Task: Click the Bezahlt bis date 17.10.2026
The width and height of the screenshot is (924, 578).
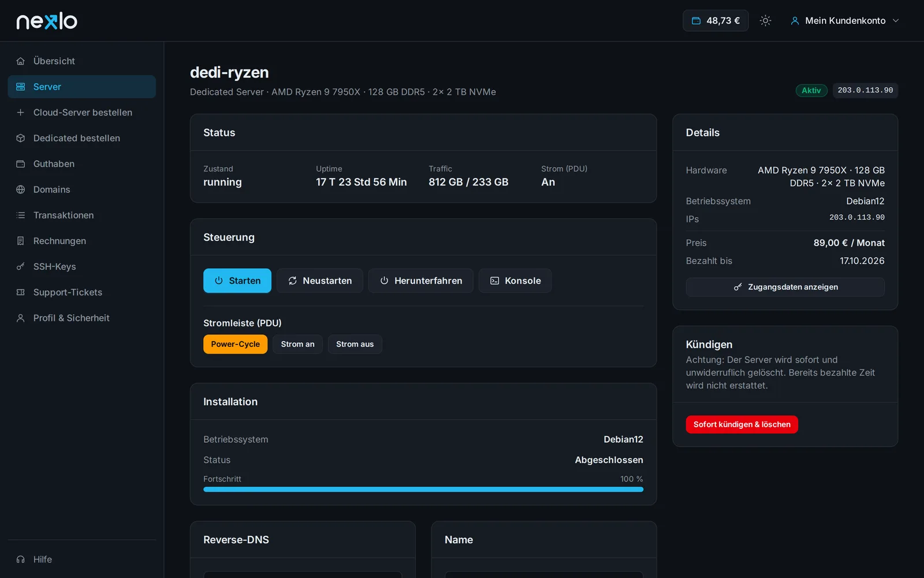Action: (x=862, y=261)
